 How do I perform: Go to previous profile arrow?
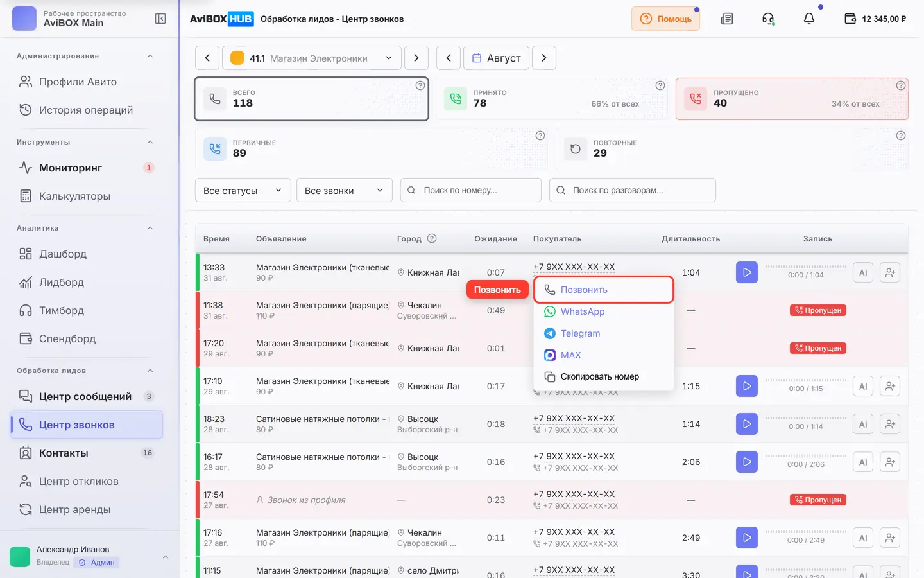click(x=207, y=58)
